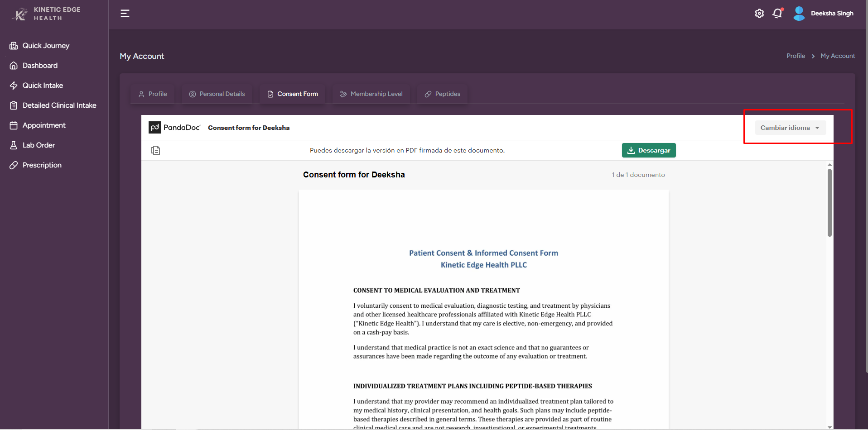Click the green Descargar button
Image resolution: width=868 pixels, height=430 pixels.
coord(649,150)
